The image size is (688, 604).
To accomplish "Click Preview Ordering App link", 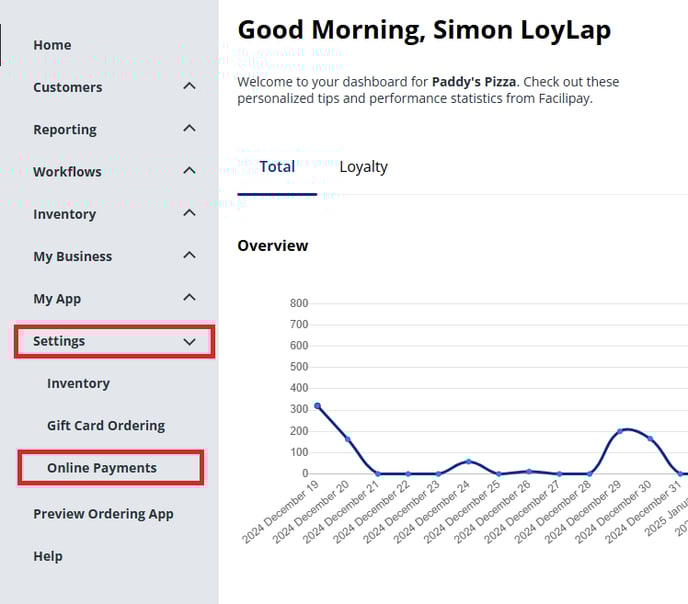I will click(x=103, y=514).
